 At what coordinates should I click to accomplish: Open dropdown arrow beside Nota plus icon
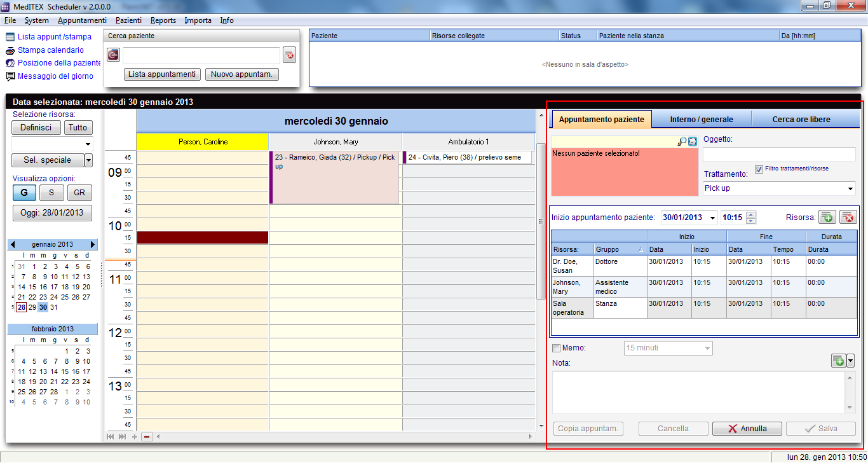[851, 361]
